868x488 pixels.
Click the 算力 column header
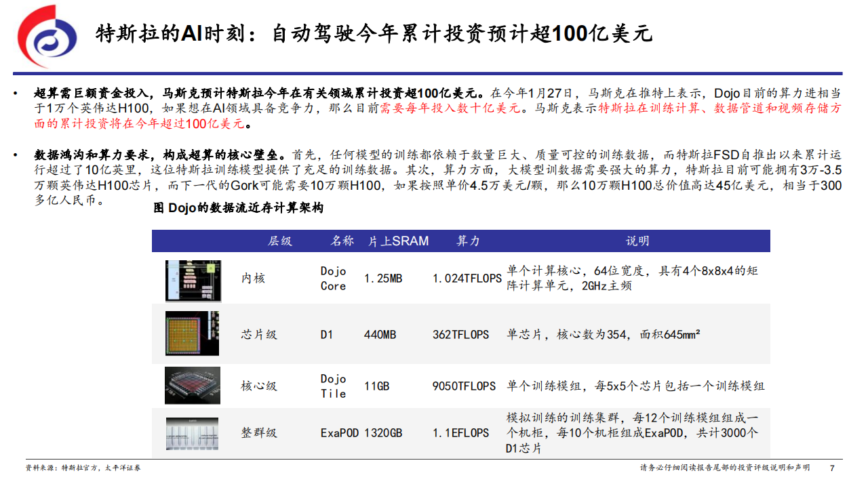[x=468, y=241]
